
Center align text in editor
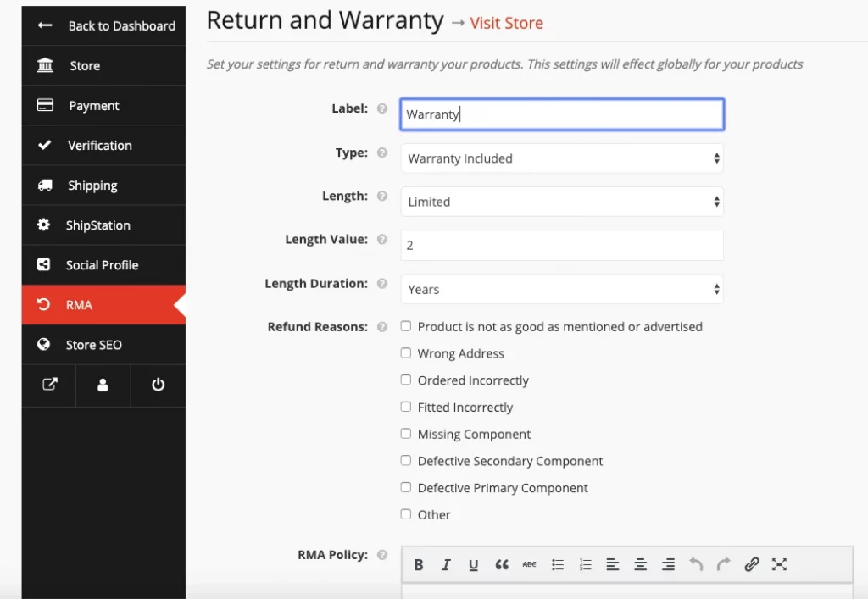pos(641,565)
